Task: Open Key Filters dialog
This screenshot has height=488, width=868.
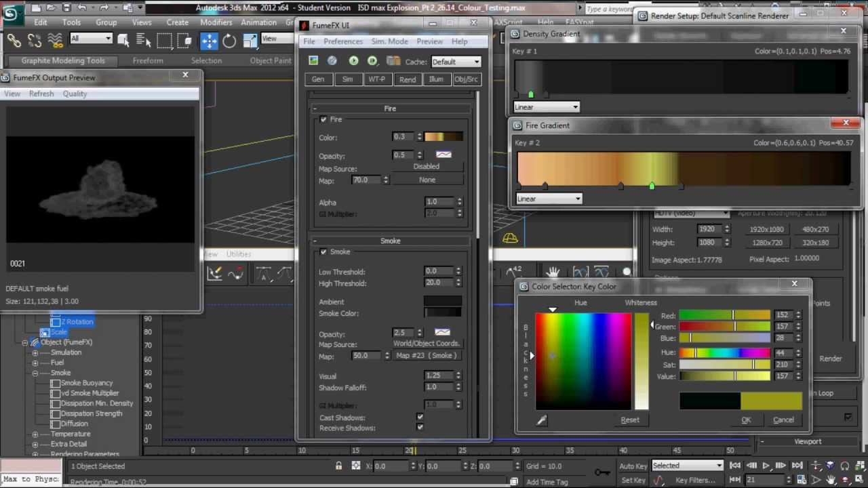Action: 695,480
